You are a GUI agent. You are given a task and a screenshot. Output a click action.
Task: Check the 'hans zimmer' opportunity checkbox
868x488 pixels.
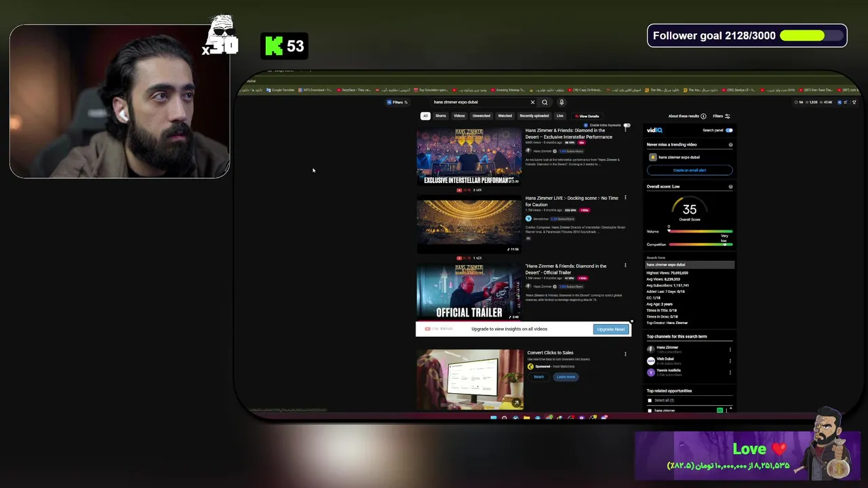(x=650, y=410)
